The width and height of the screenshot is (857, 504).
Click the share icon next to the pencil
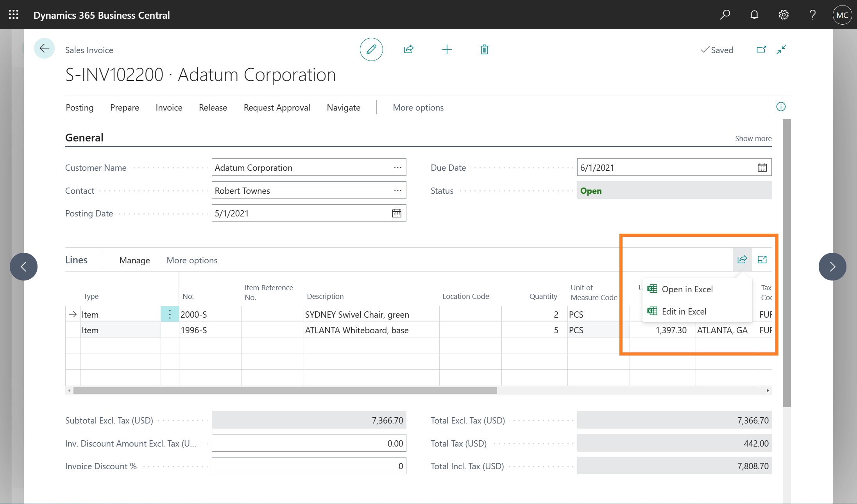click(x=408, y=49)
